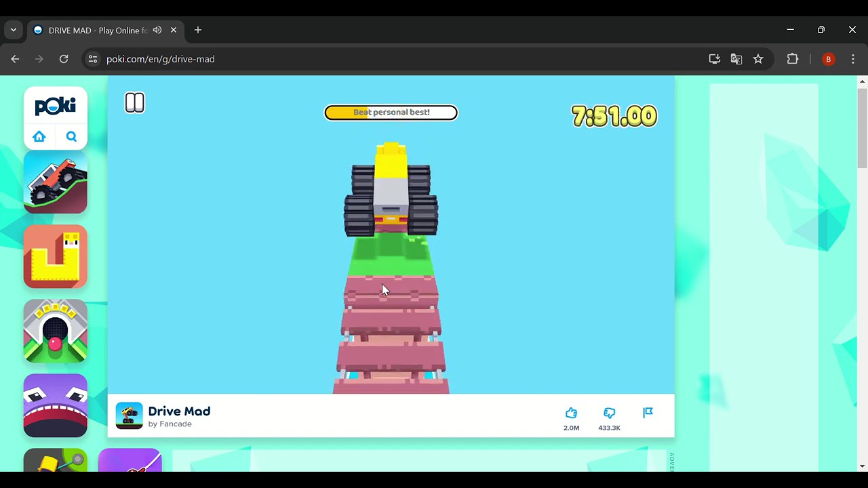Mute the tab via speaker icon
This screenshot has height=488, width=868.
pyautogui.click(x=157, y=30)
